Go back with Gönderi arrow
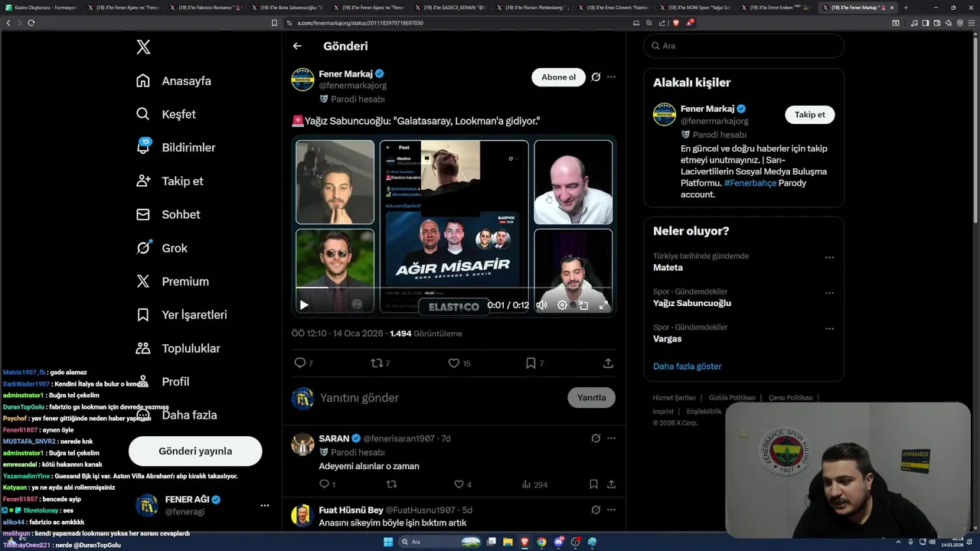980x551 pixels. click(x=297, y=46)
